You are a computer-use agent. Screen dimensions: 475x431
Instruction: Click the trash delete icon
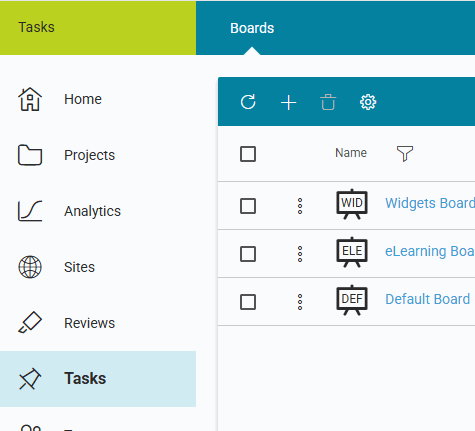pos(328,102)
